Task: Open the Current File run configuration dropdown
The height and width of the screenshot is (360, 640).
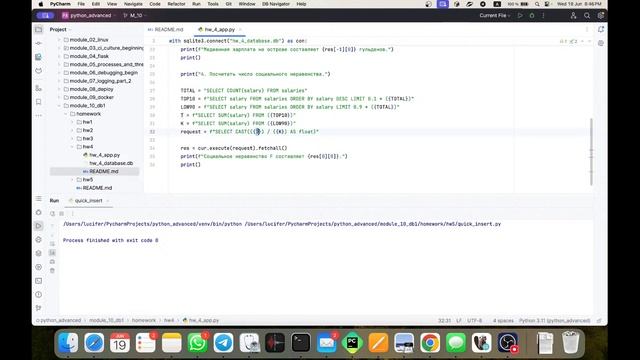Action: pyautogui.click(x=495, y=16)
